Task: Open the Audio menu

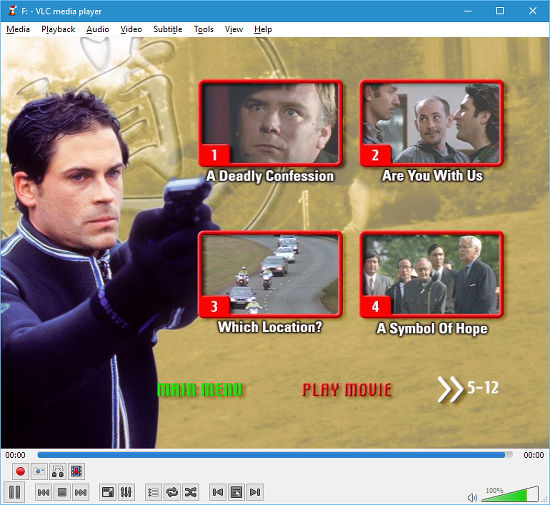Action: click(98, 29)
